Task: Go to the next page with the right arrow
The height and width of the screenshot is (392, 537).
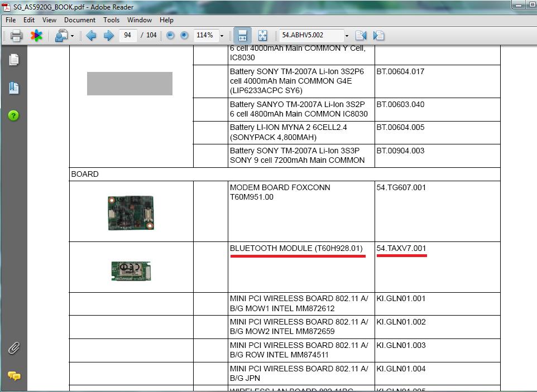Action: coord(108,35)
